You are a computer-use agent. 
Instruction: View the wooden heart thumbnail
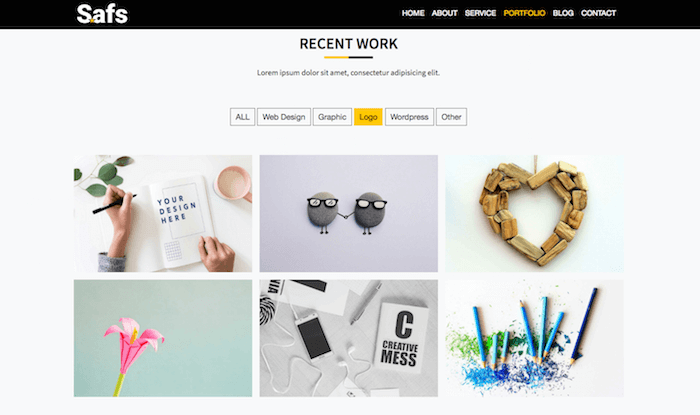click(x=534, y=213)
